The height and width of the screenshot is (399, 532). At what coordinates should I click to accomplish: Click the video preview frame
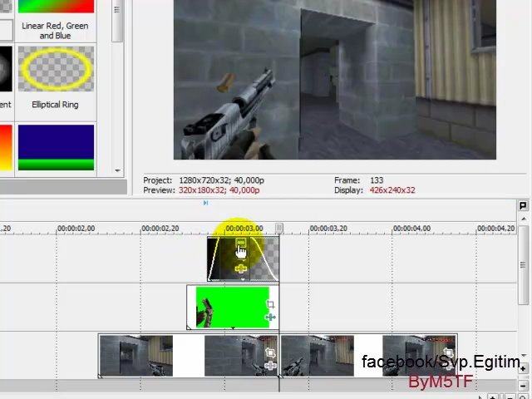[x=335, y=80]
